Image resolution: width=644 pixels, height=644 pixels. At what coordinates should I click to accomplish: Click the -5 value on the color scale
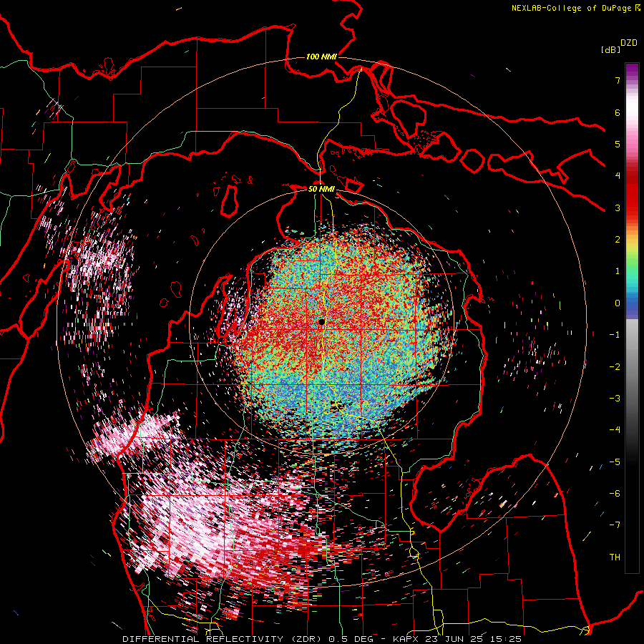[x=615, y=462]
